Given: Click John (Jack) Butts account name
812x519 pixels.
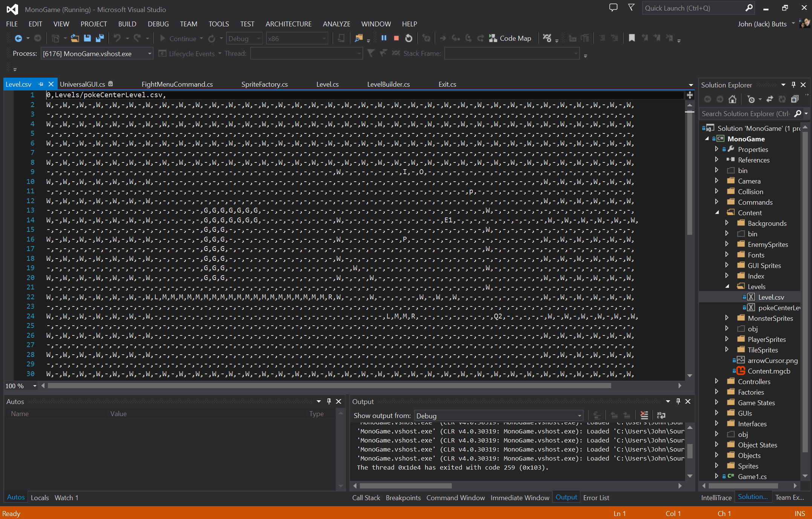Looking at the screenshot, I should coord(762,24).
